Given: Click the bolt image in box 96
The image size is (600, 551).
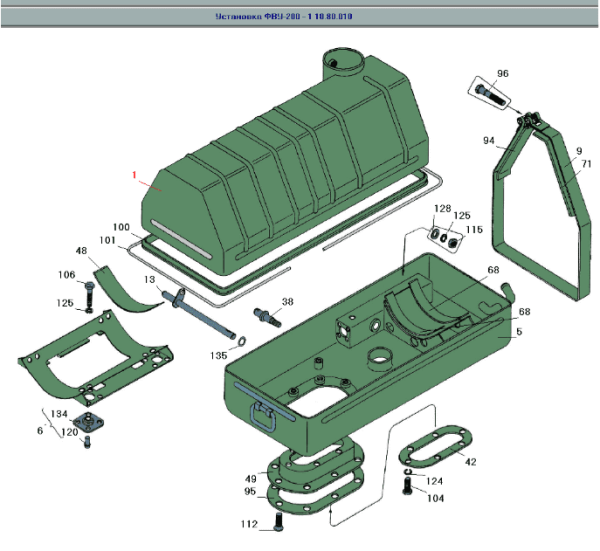Looking at the screenshot, I should click(487, 95).
